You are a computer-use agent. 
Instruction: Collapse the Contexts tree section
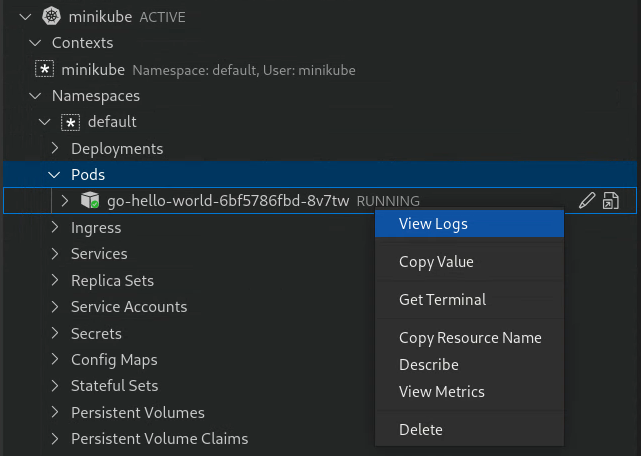click(x=35, y=43)
